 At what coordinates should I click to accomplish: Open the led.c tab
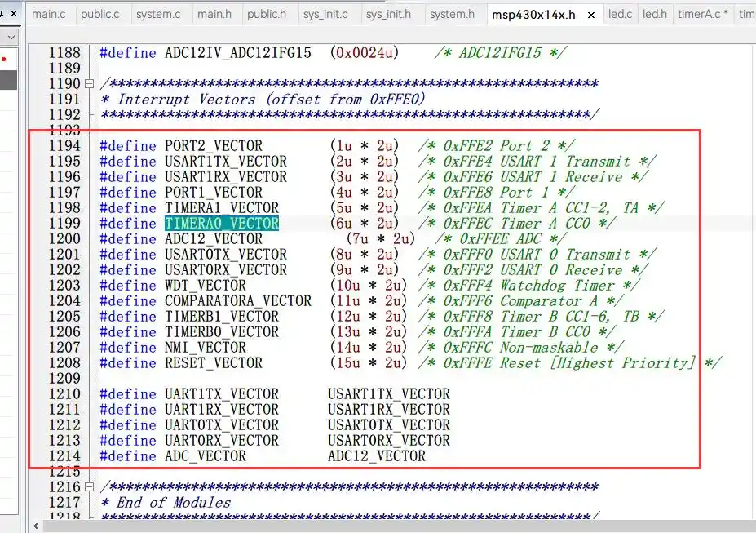620,15
